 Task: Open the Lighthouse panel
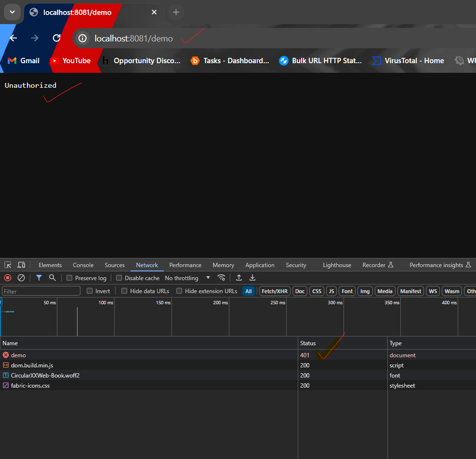tap(337, 265)
